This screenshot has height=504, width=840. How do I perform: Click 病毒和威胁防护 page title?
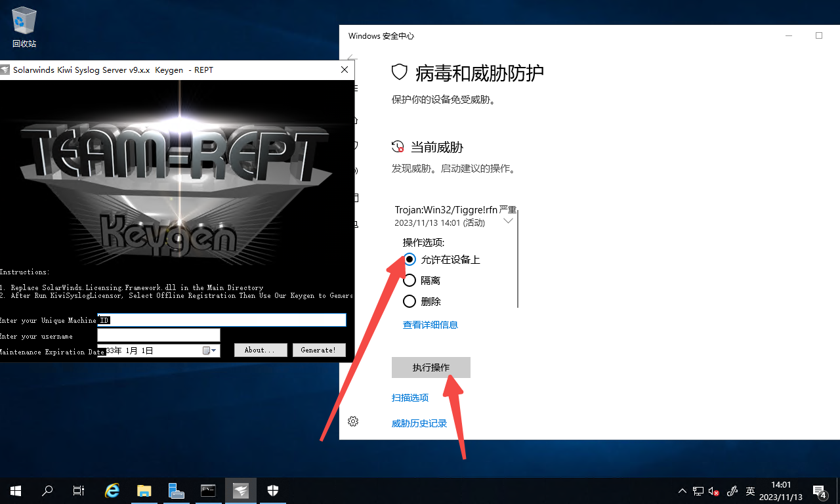tap(480, 73)
